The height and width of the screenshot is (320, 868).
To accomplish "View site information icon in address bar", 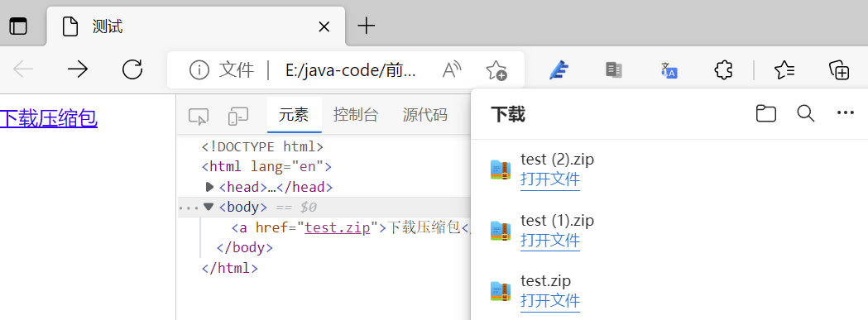I will (x=199, y=70).
